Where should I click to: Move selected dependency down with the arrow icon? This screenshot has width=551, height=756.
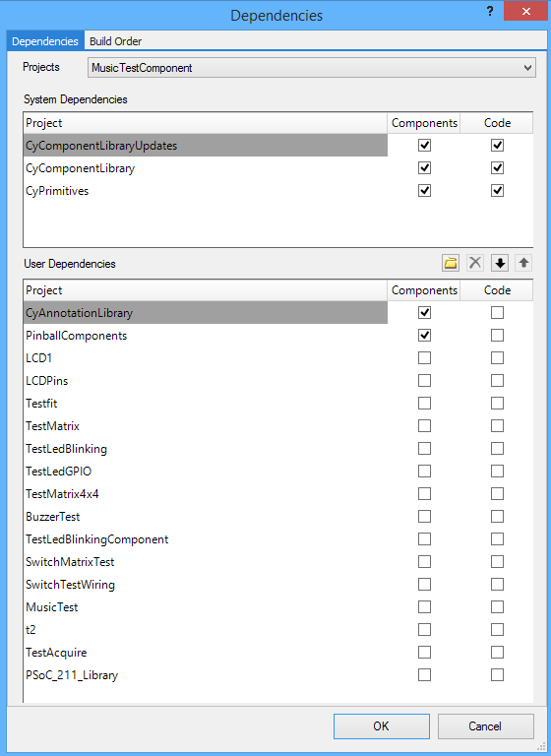click(500, 263)
